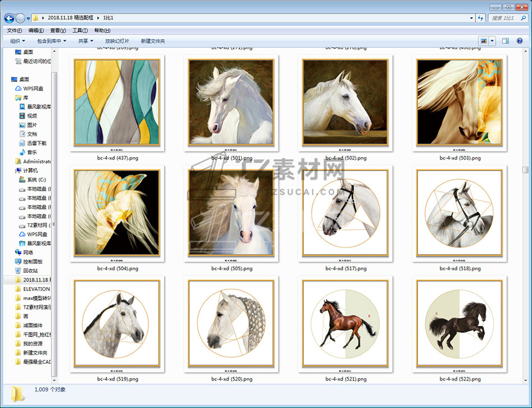
Task: Select 系统 (C:) drive in sidebar
Action: click(35, 180)
